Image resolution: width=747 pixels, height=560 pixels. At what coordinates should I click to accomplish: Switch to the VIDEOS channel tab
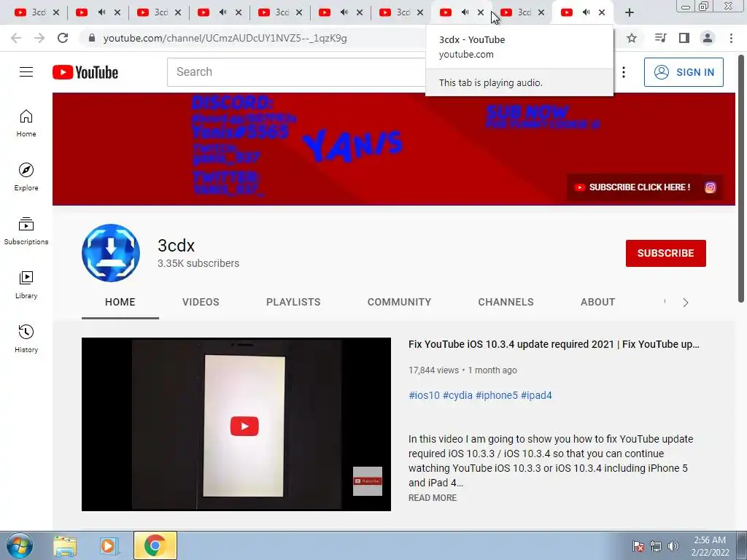click(201, 302)
